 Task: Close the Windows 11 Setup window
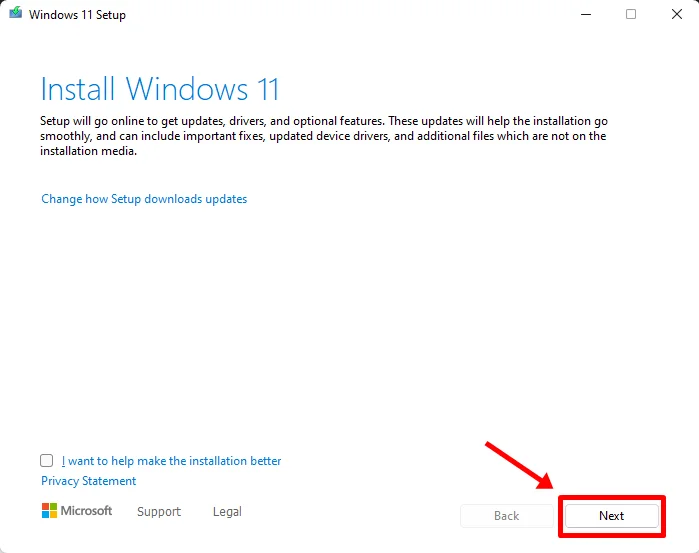tap(677, 14)
